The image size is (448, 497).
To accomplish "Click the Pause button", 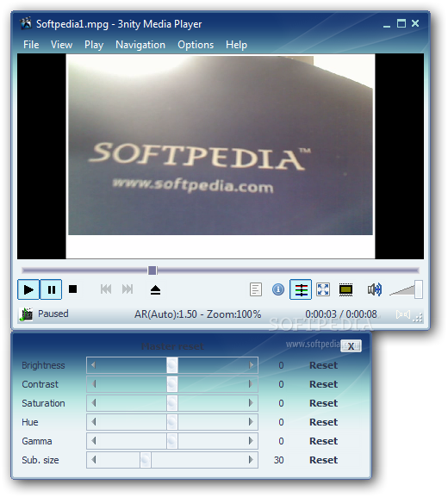I will [51, 289].
